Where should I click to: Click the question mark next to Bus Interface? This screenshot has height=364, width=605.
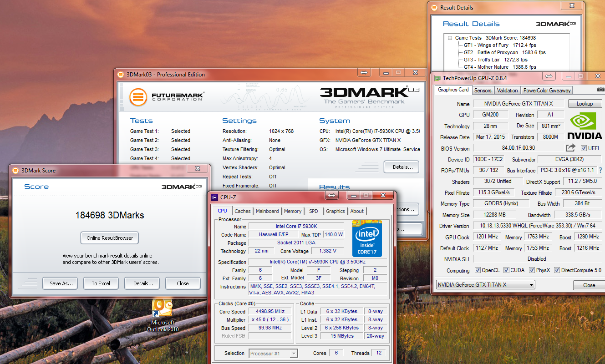click(x=600, y=170)
